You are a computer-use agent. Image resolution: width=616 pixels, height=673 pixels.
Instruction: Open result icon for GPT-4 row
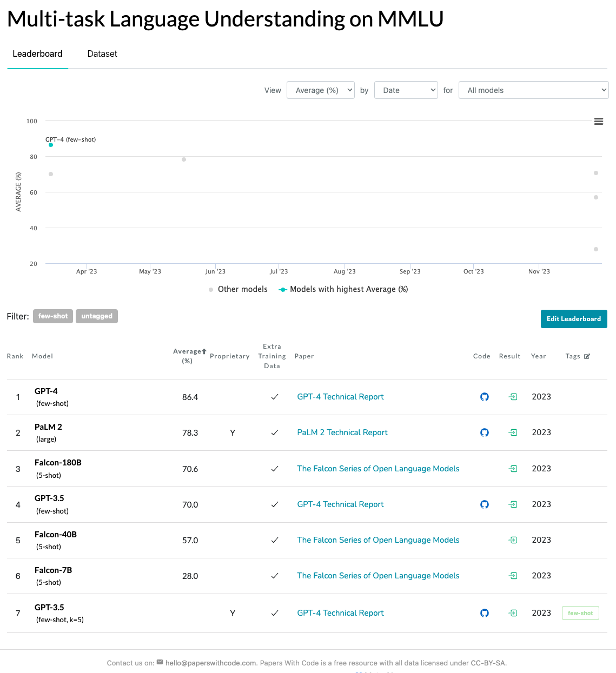[513, 397]
